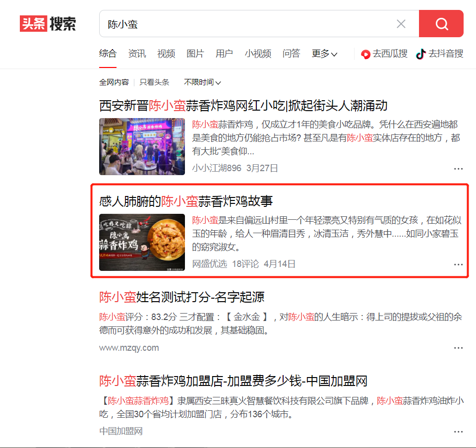Switch to the 资讯 tab
This screenshot has height=448, width=476.
point(137,54)
